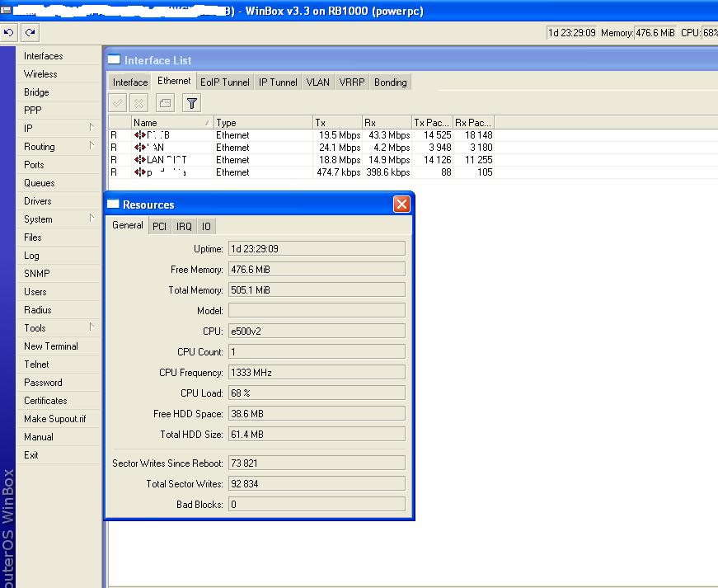
Task: Select the Ethernet tab
Action: tap(174, 81)
